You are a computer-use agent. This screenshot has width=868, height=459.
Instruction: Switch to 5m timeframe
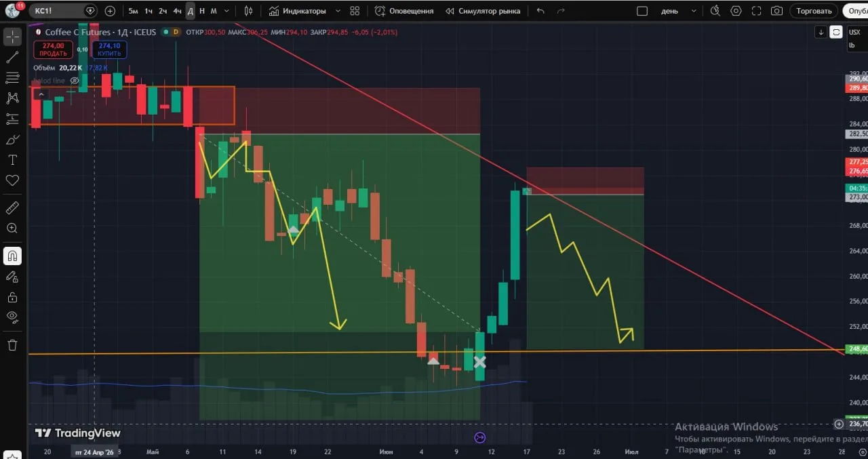click(x=134, y=11)
